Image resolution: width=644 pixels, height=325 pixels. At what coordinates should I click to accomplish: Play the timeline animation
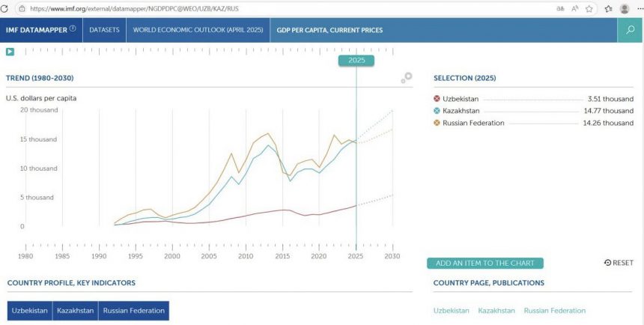point(10,52)
